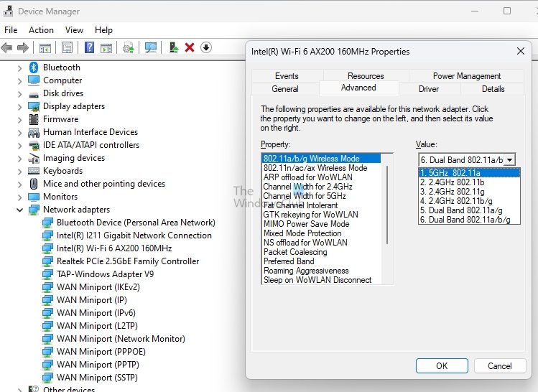The height and width of the screenshot is (392, 538).
Task: Click the Firmware chip icon
Action: point(34,119)
